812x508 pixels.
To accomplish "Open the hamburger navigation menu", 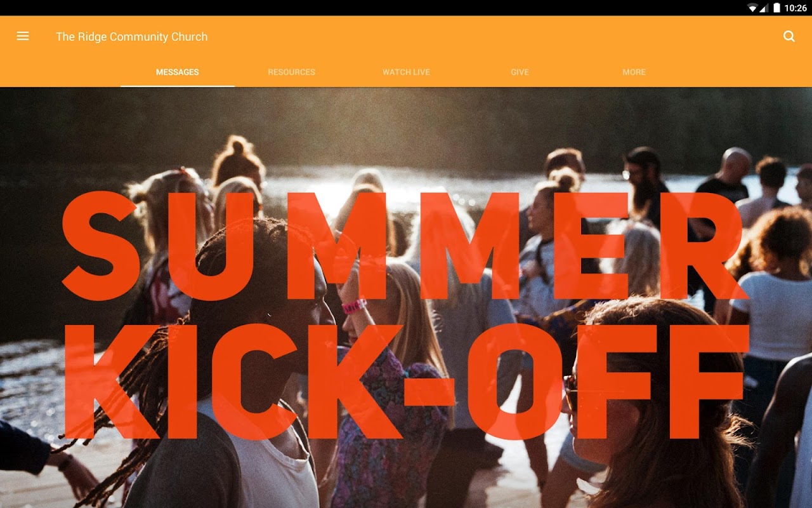I will click(23, 36).
